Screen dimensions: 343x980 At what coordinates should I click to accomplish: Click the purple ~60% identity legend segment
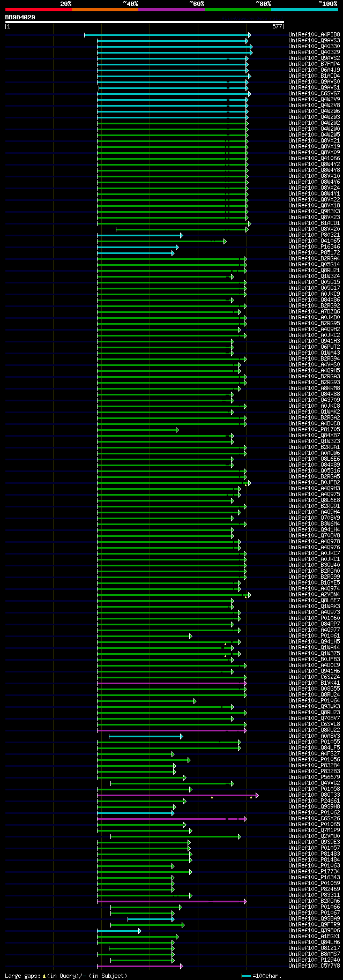(x=171, y=10)
